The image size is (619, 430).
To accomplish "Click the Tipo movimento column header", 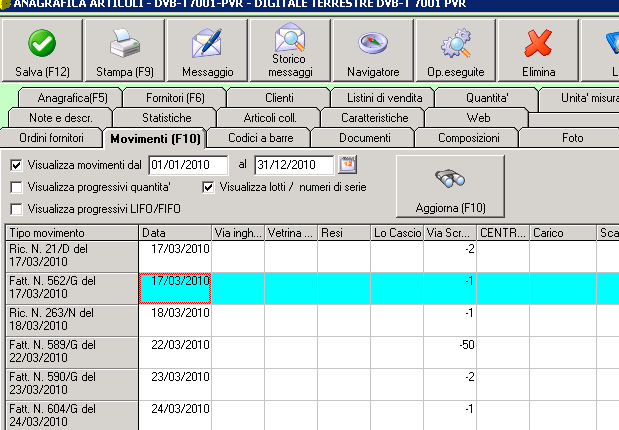I will [x=72, y=233].
